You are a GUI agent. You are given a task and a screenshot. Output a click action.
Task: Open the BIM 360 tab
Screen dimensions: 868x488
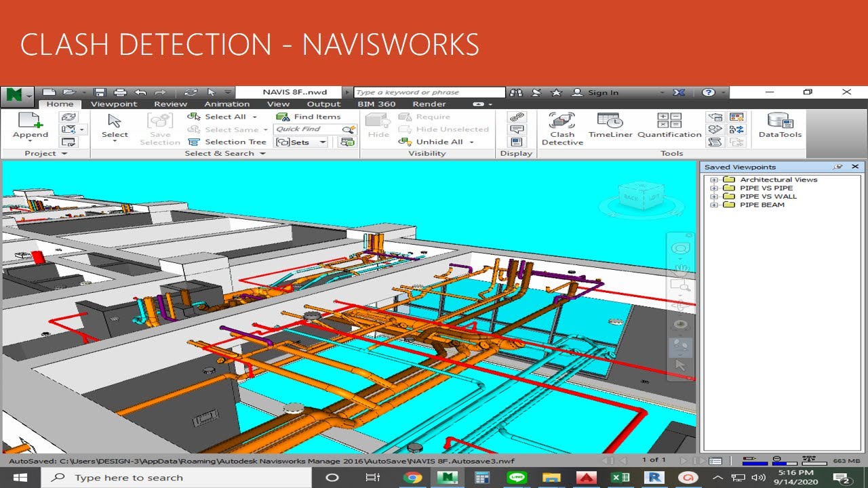[376, 104]
